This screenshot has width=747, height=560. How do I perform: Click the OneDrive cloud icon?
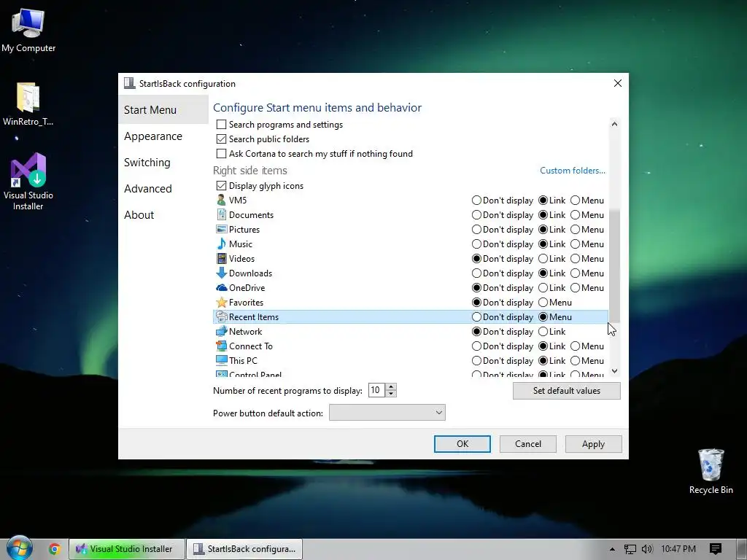[x=221, y=287]
